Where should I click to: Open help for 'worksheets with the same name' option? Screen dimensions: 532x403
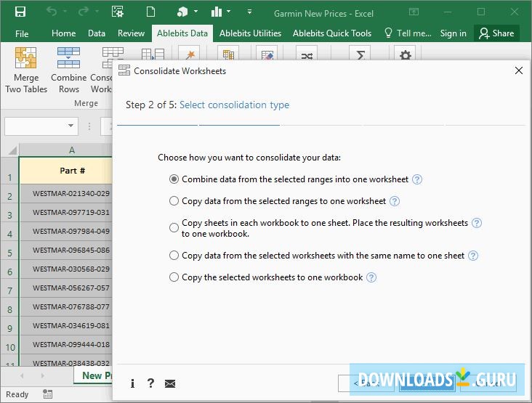click(x=473, y=256)
